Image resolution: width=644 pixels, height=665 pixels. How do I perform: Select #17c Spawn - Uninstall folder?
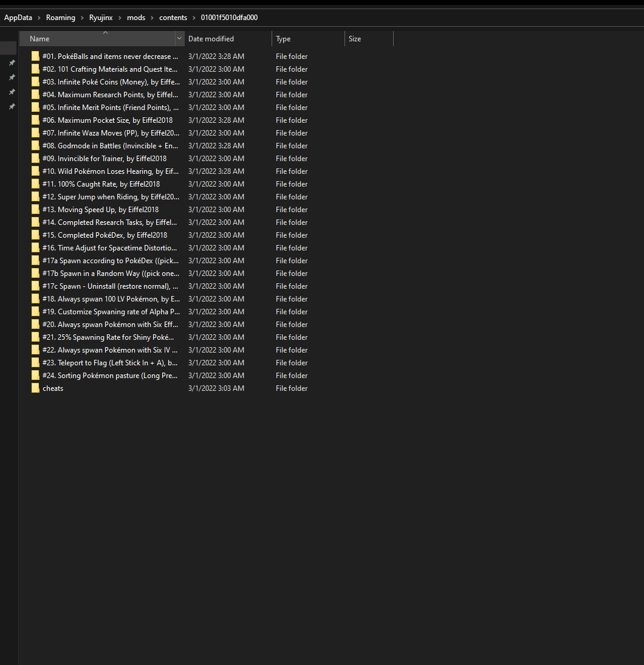[110, 286]
